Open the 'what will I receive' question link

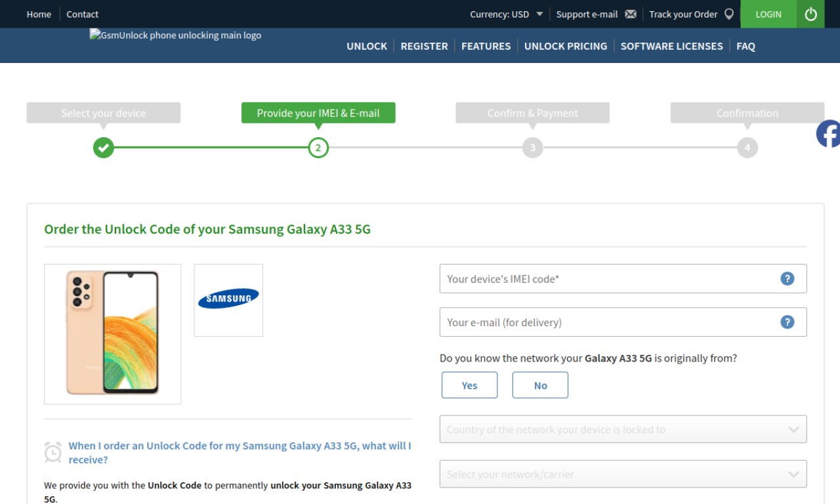pyautogui.click(x=240, y=453)
